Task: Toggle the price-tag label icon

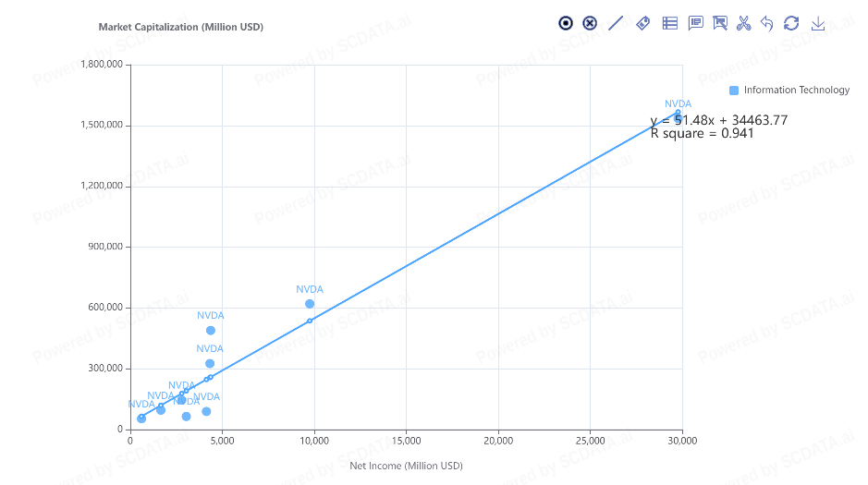Action: click(643, 23)
